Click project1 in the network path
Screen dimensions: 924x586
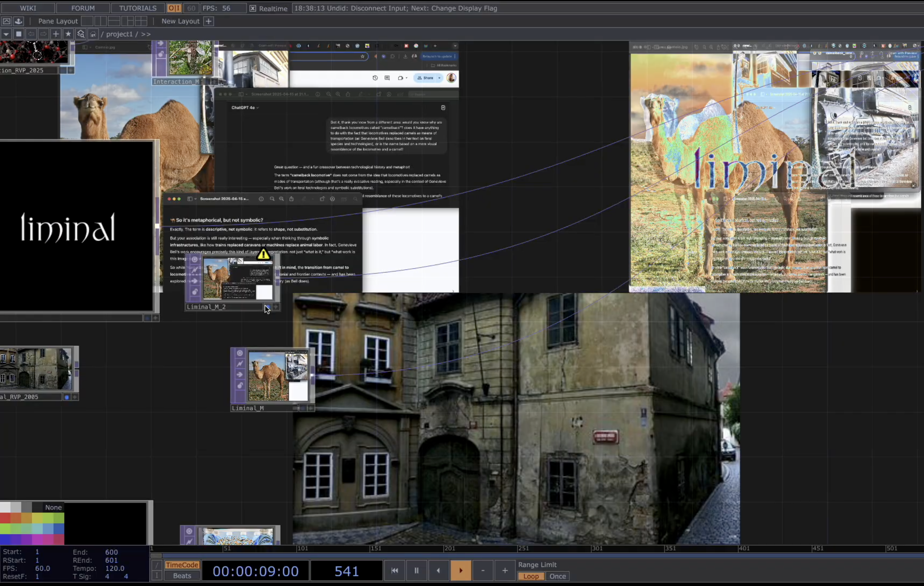119,34
